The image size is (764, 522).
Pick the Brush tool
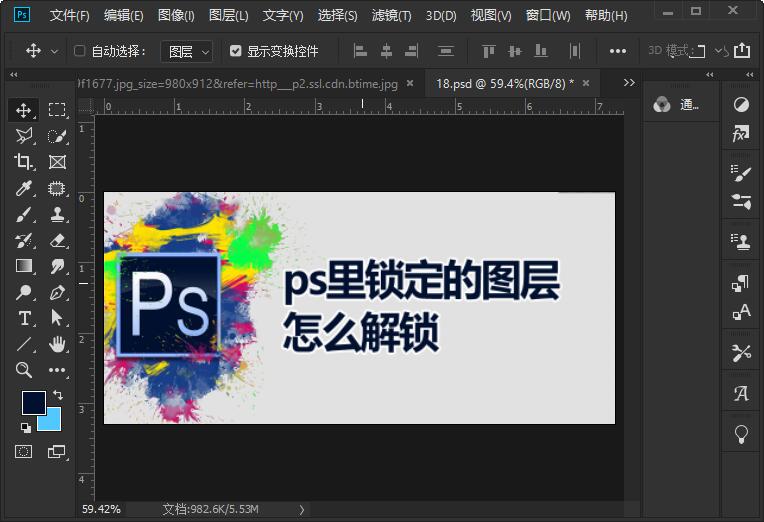tap(23, 214)
